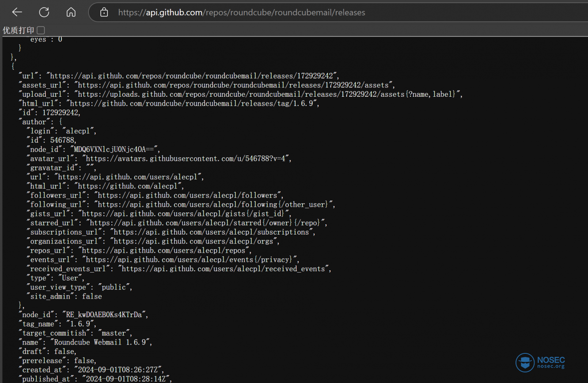The width and height of the screenshot is (588, 383).
Task: Select the "subscriptions_url" line
Action: [x=171, y=232]
